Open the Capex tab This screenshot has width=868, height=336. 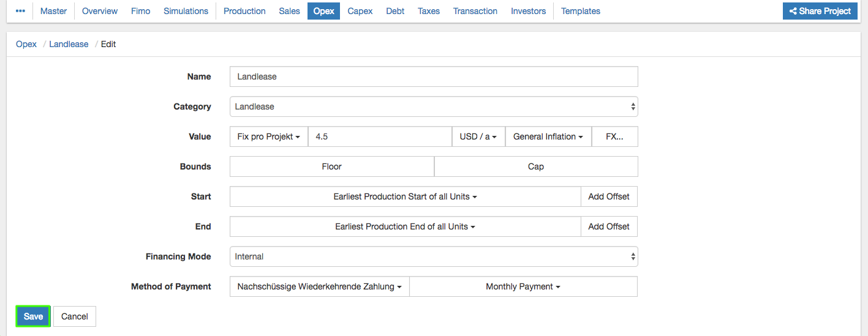(x=360, y=11)
